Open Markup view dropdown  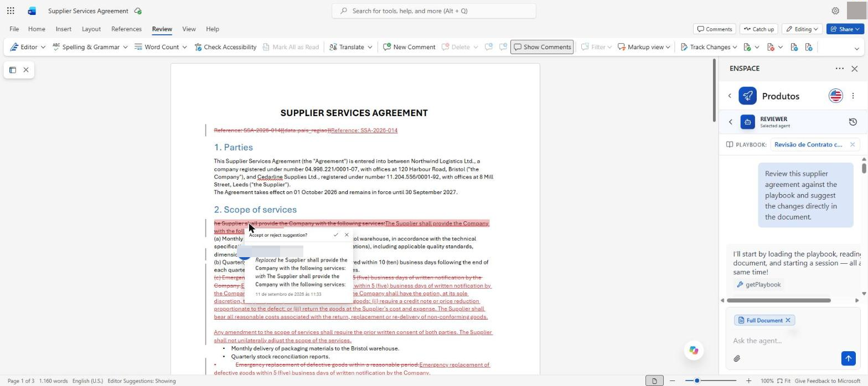[x=644, y=47]
